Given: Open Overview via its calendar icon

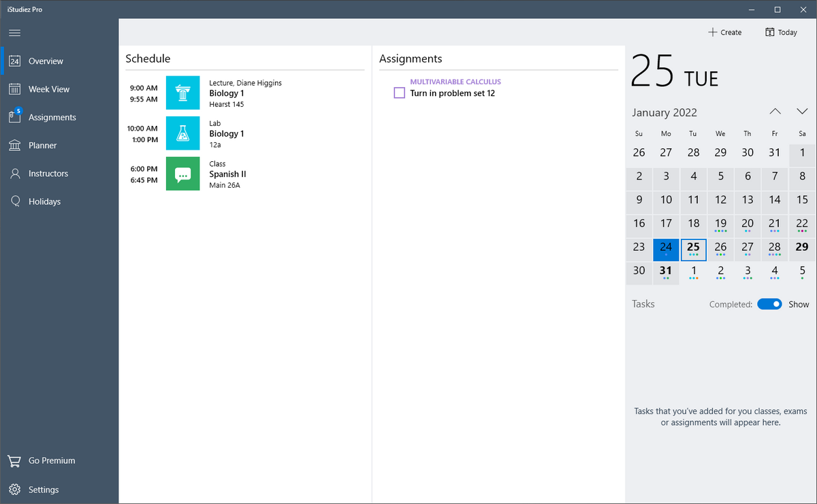Looking at the screenshot, I should click(15, 61).
